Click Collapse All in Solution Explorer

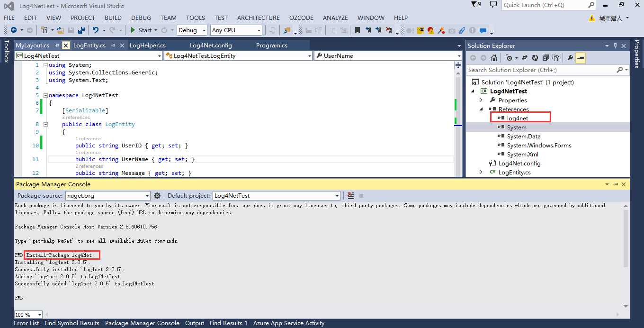click(546, 58)
